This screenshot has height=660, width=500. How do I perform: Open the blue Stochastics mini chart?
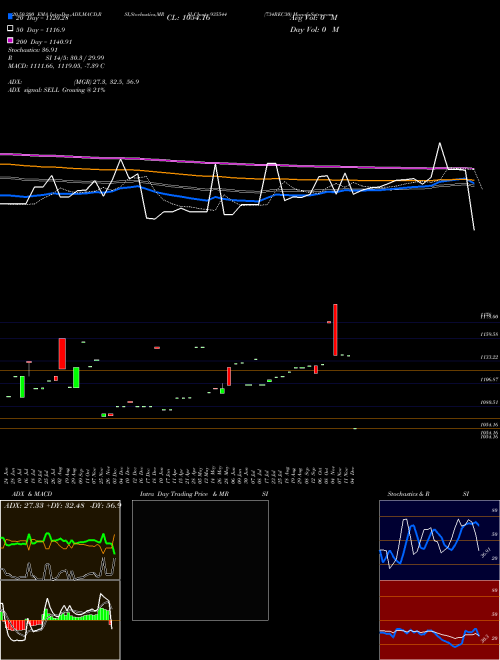point(439,540)
